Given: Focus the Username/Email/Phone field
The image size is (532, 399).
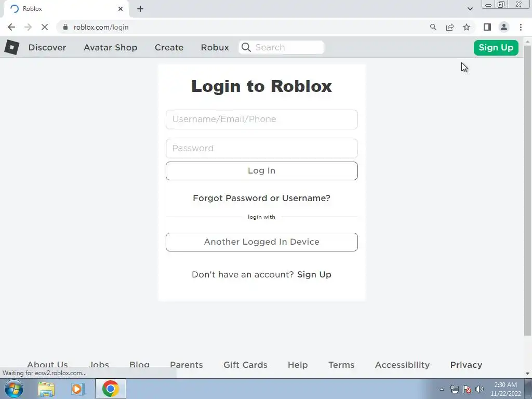Looking at the screenshot, I should (262, 119).
